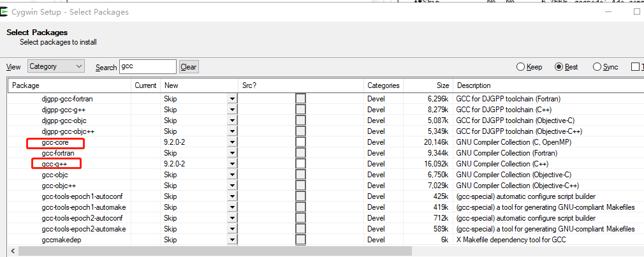Image resolution: width=644 pixels, height=257 pixels.
Task: Select the gcc-objc++ package row
Action: pyautogui.click(x=58, y=185)
